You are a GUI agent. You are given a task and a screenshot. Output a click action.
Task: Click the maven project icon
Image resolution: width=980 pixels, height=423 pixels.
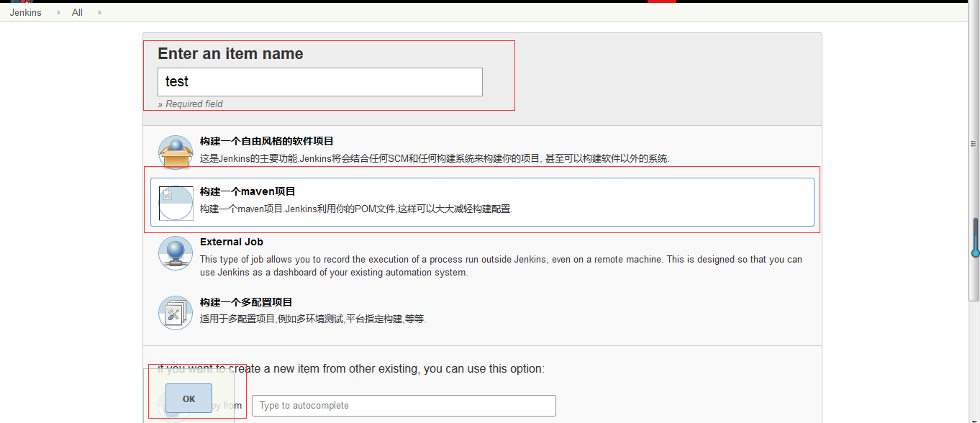[176, 203]
